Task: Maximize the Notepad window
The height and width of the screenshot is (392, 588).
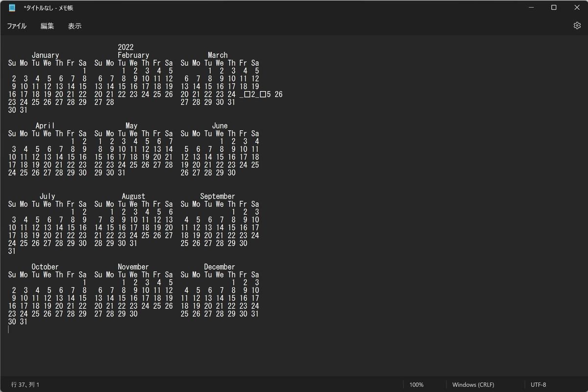Action: pyautogui.click(x=554, y=7)
